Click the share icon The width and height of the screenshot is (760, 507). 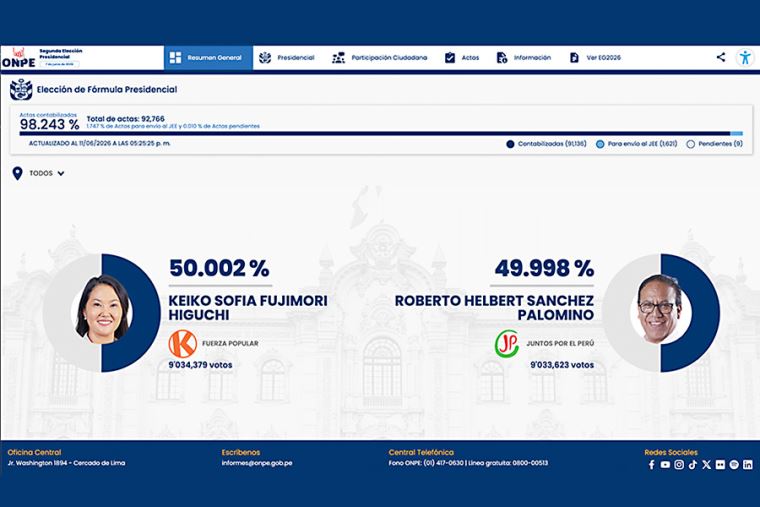click(721, 57)
